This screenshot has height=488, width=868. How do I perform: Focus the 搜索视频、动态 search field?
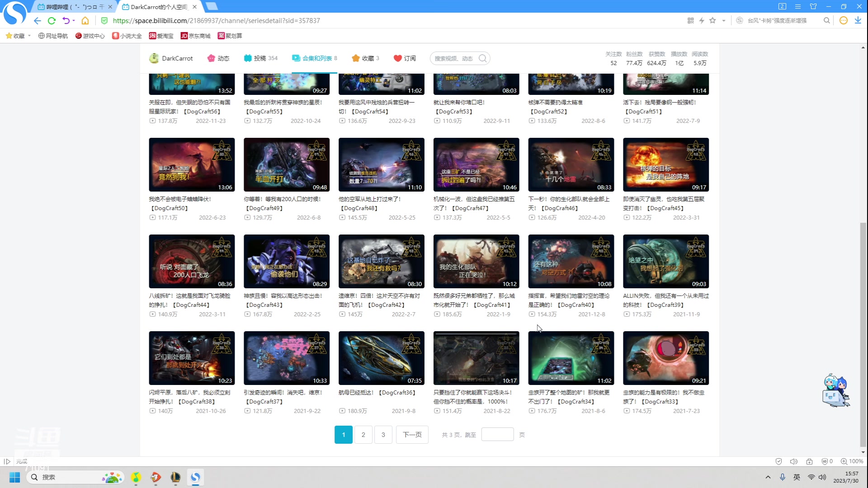click(454, 58)
